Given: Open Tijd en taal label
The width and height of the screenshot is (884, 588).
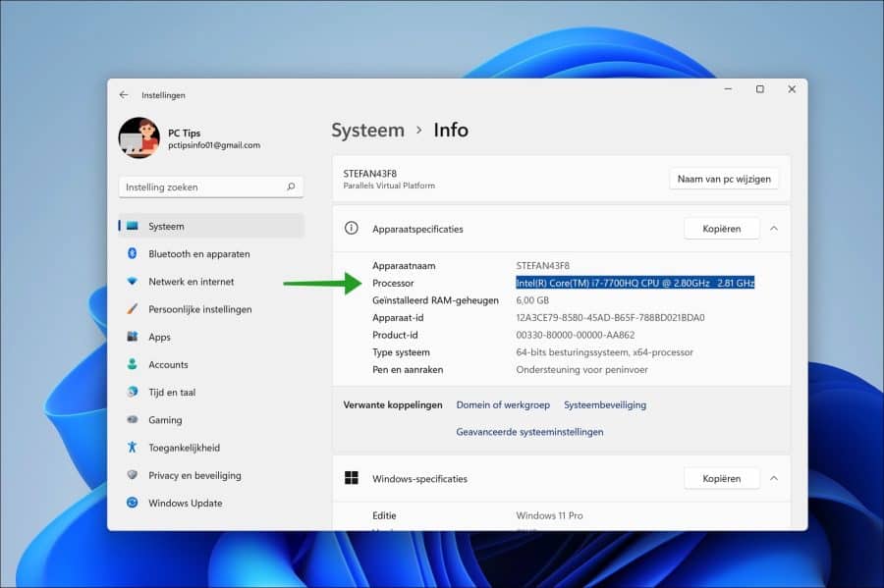Looking at the screenshot, I should 172,393.
